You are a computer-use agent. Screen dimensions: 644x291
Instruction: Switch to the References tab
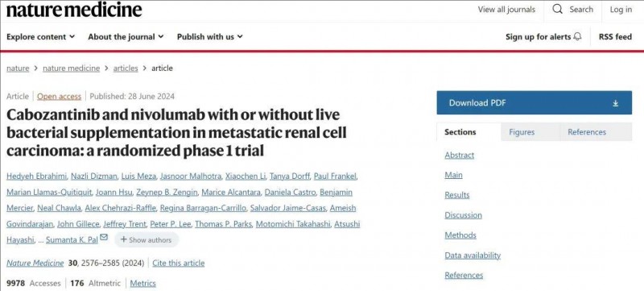(x=587, y=132)
